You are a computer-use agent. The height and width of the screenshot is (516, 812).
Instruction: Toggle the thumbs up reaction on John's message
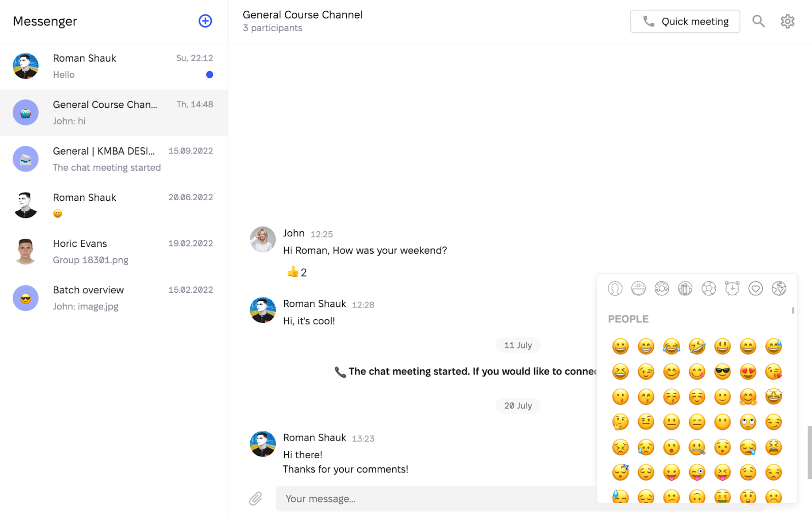point(297,272)
